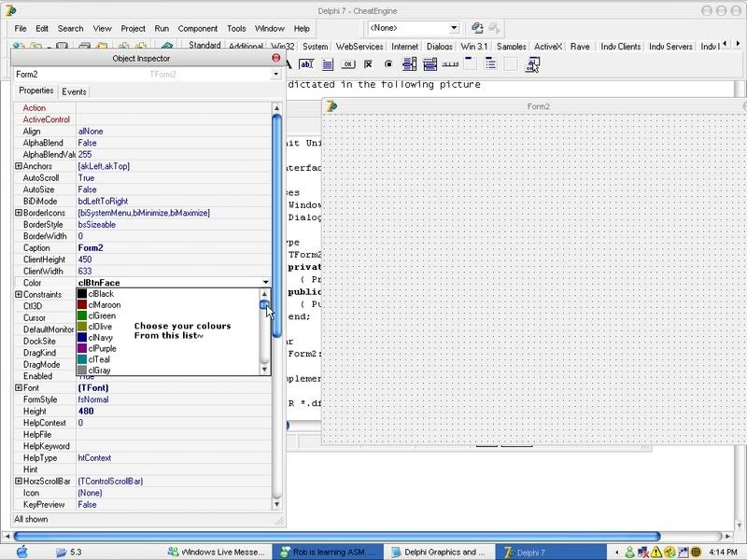747x560 pixels.
Task: Open the Color property dropdown arrow
Action: (x=266, y=282)
